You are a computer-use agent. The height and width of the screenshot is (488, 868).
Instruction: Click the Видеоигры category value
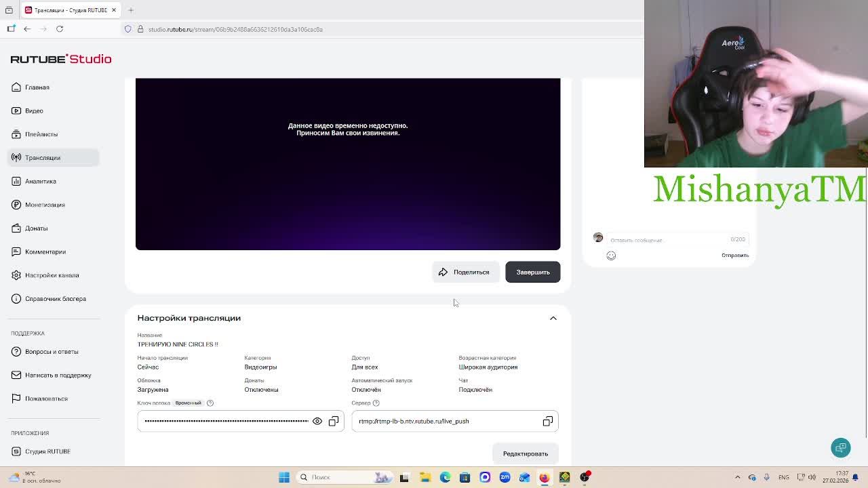click(x=260, y=367)
